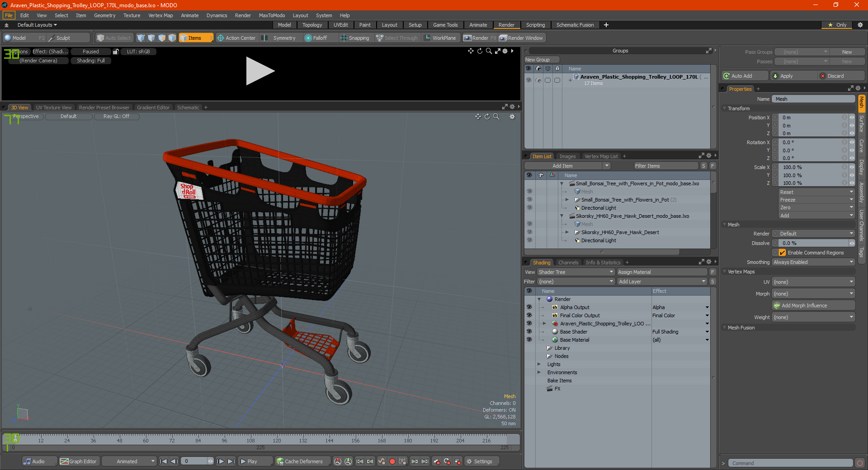This screenshot has width=868, height=470.
Task: Pan move icon in 3D viewport
Action: (x=478, y=117)
